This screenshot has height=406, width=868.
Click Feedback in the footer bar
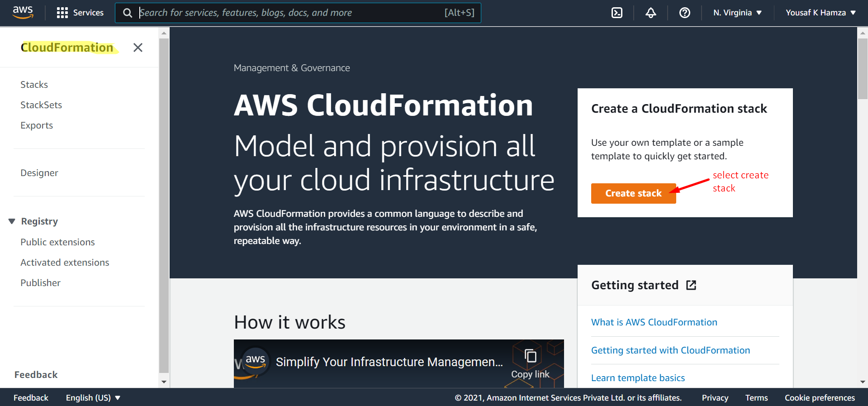pyautogui.click(x=31, y=397)
